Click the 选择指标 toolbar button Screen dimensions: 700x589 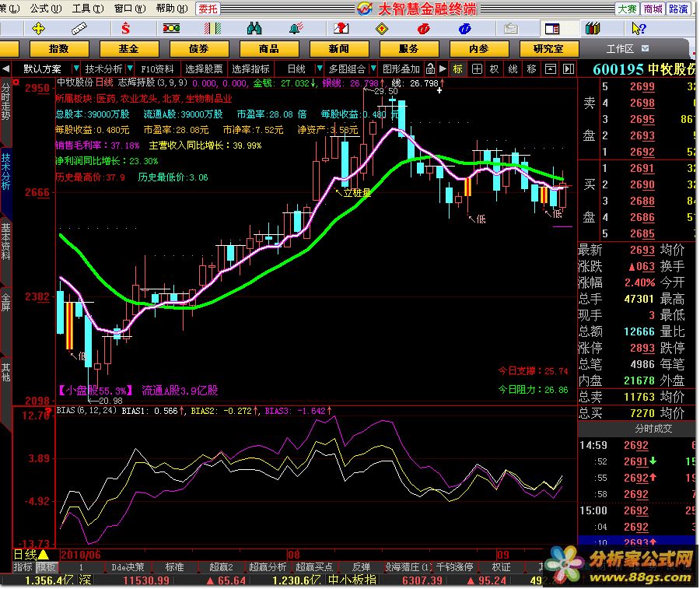250,69
